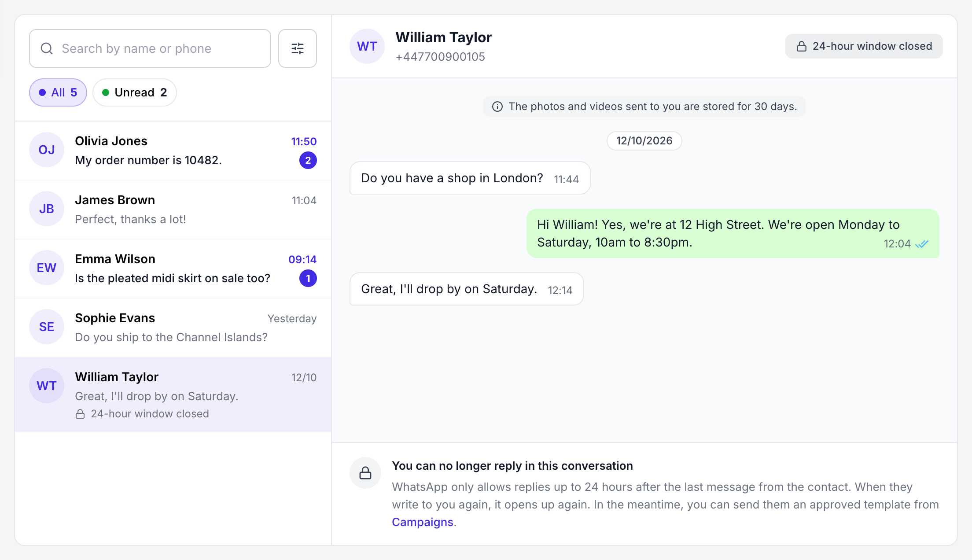Click the 24-hour window closed header badge
The width and height of the screenshot is (972, 560).
(864, 46)
